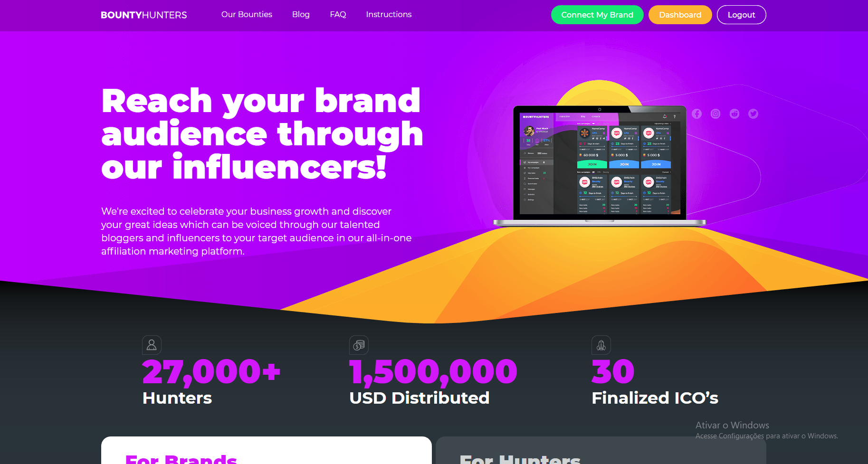Click the user icon above Hunters

(x=152, y=345)
